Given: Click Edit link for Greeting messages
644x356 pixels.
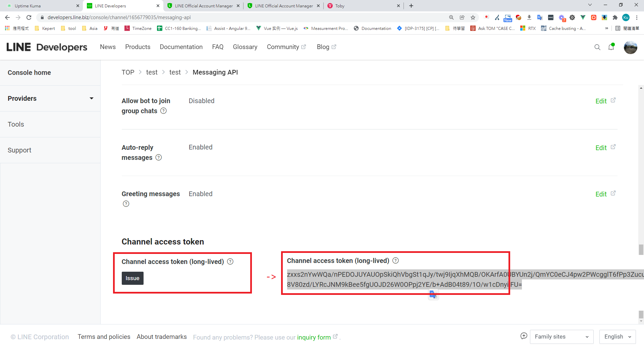Looking at the screenshot, I should (x=601, y=194).
